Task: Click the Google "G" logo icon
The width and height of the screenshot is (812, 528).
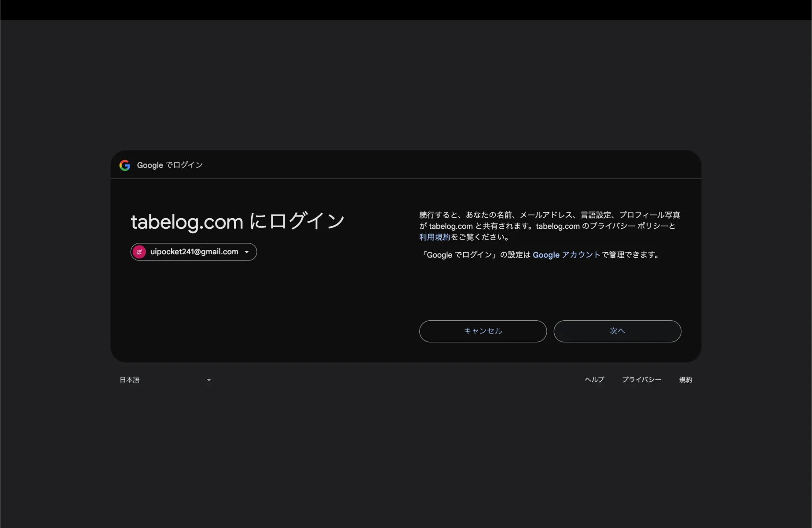Action: click(125, 165)
